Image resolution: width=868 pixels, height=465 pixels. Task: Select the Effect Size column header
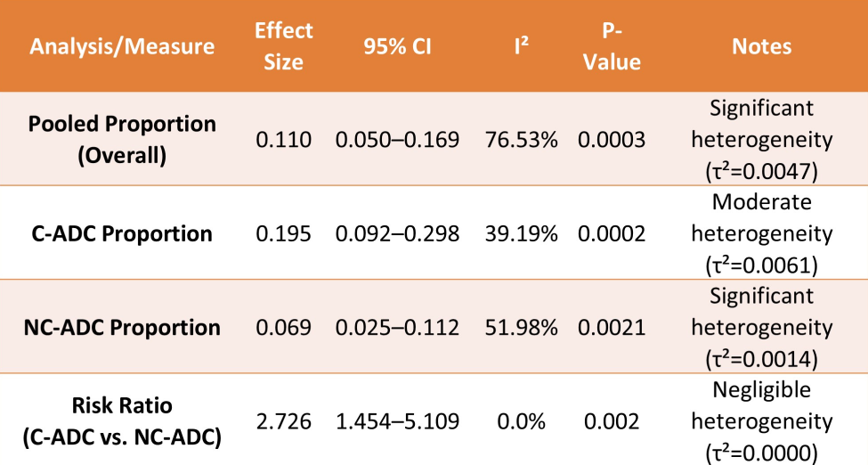click(284, 46)
